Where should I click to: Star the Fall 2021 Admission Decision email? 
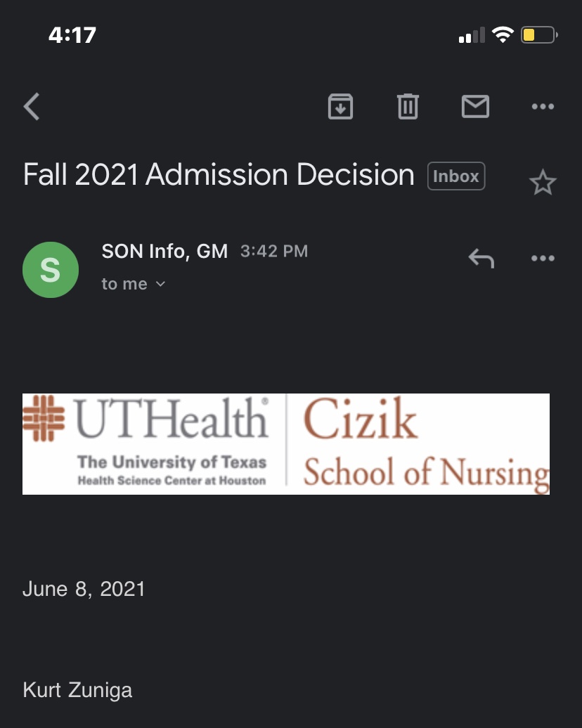pyautogui.click(x=543, y=182)
